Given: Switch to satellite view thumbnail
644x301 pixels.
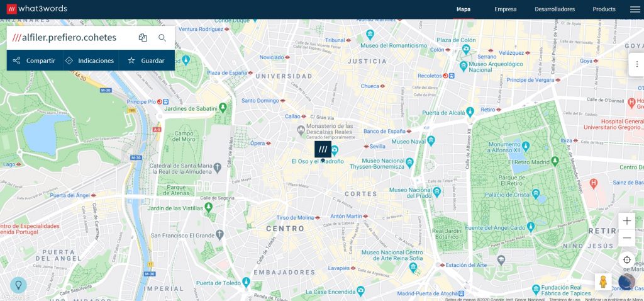Looking at the screenshot, I should (627, 281).
